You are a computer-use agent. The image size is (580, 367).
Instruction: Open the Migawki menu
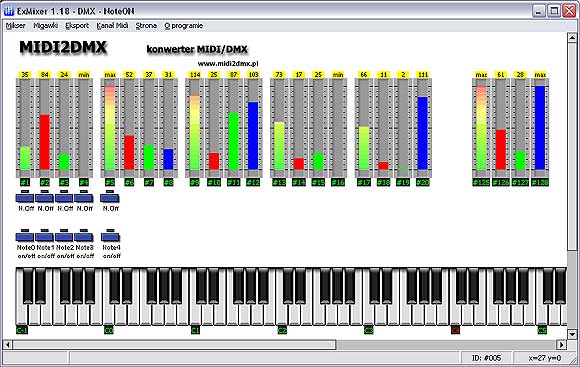(x=45, y=26)
